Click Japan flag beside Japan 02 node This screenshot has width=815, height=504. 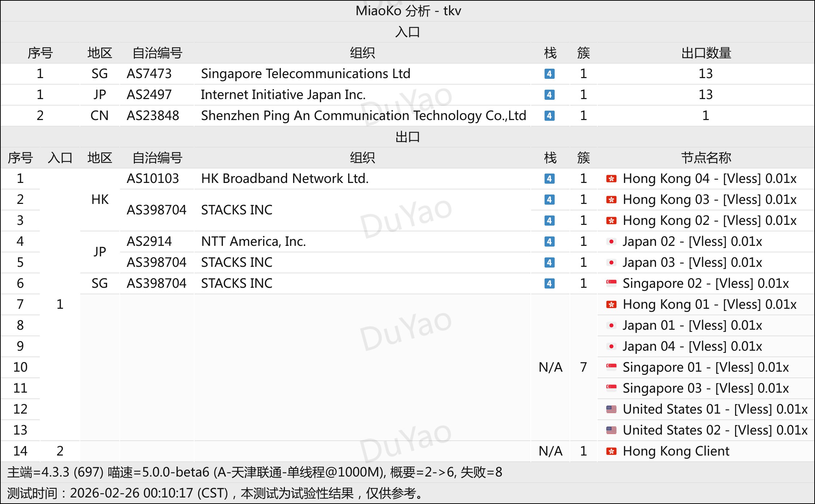[611, 242]
